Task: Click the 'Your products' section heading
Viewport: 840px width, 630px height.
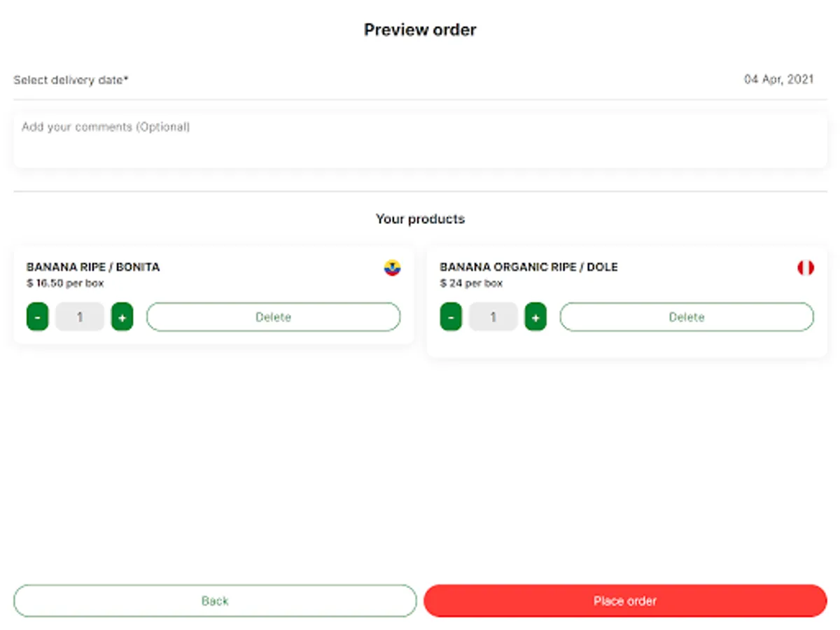Action: coord(420,219)
